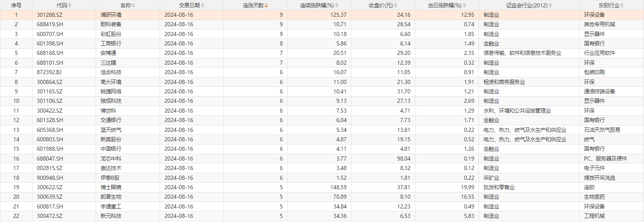Select code 688168.SH
This screenshot has width=644, height=222.
(50, 53)
